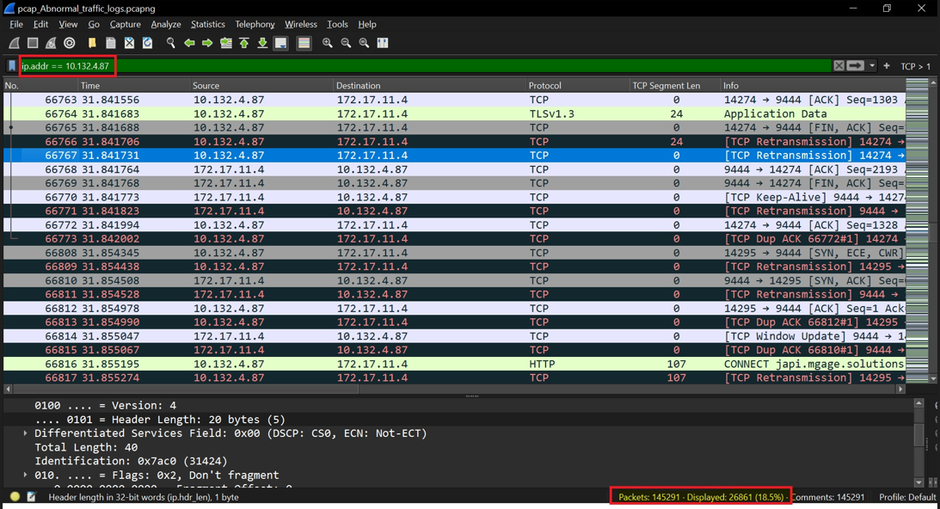This screenshot has width=940, height=509.
Task: Expand Differentiated Services Field tree item
Action: [25, 433]
